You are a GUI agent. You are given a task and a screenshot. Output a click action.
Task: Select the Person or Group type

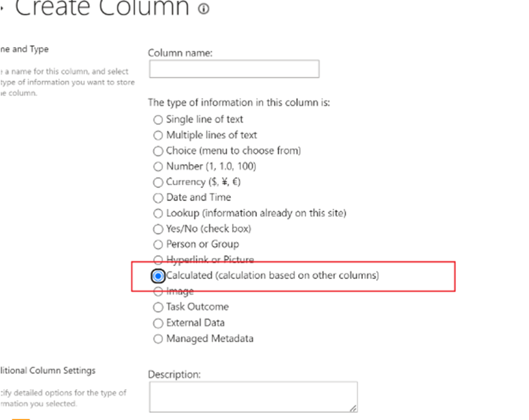[x=158, y=245]
